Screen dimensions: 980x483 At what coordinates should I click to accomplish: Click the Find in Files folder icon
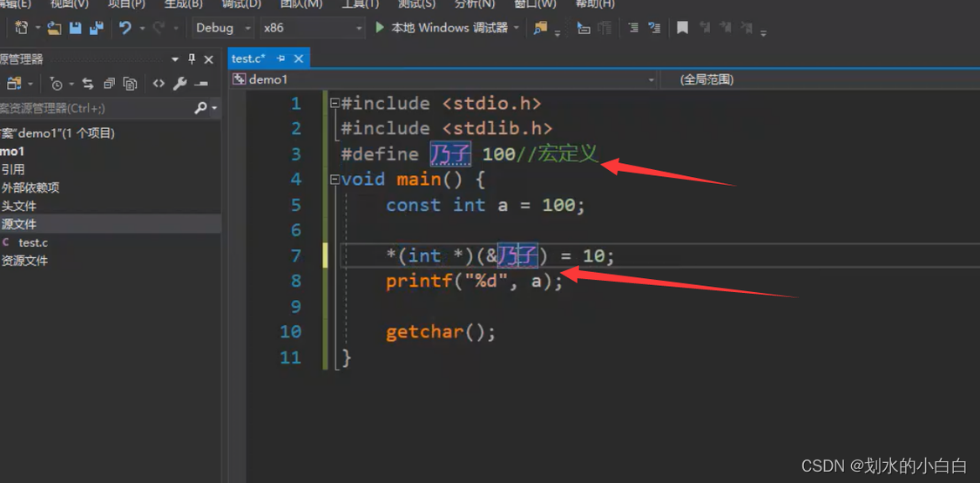(540, 28)
